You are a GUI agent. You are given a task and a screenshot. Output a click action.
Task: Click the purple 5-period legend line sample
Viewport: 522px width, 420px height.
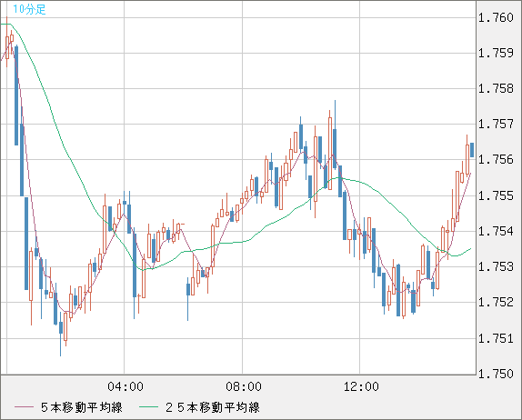click(24, 407)
